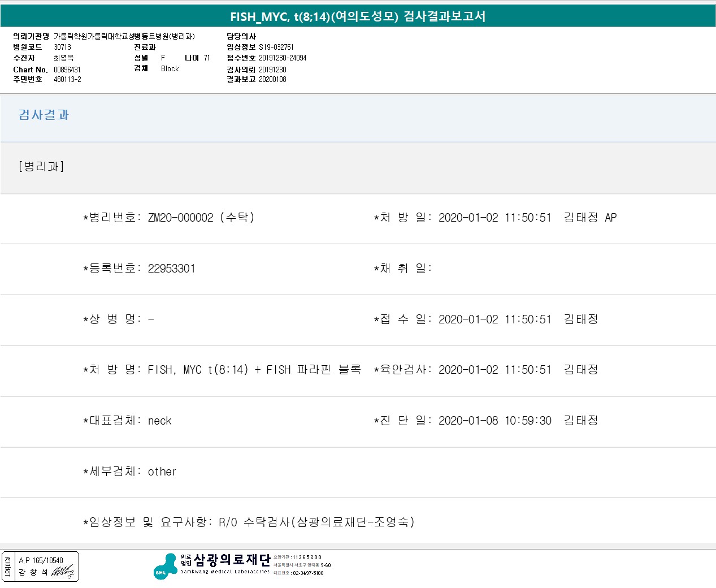
Task: Click the SML Samkwang logo icon
Action: (x=166, y=567)
